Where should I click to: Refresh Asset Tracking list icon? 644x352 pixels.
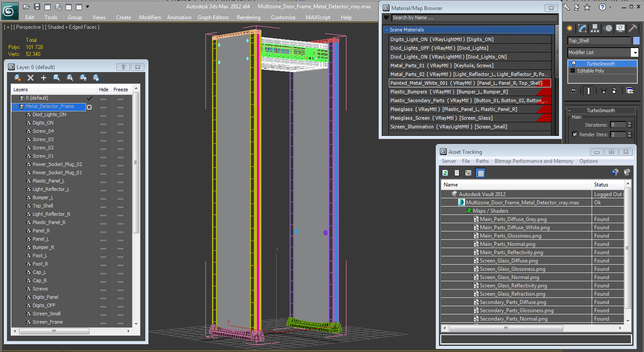445,173
